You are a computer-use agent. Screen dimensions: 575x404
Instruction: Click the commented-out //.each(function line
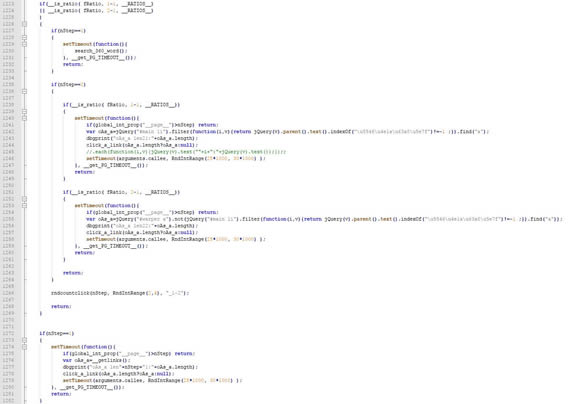point(186,152)
